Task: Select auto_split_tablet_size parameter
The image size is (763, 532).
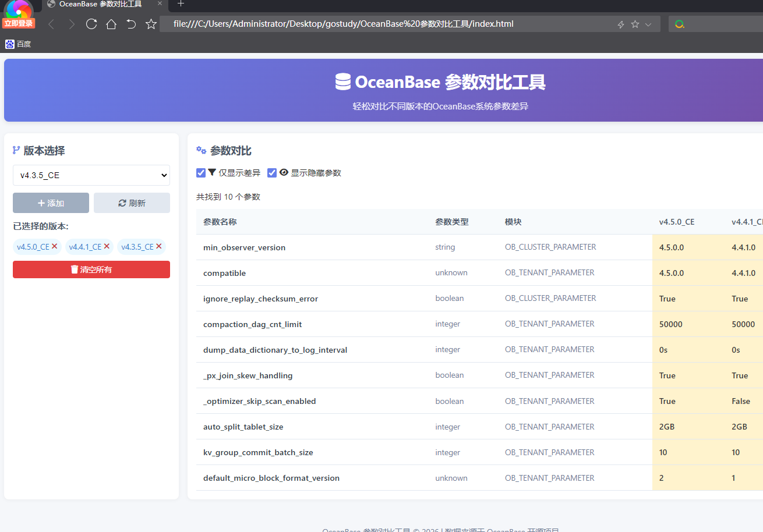Action: click(243, 427)
